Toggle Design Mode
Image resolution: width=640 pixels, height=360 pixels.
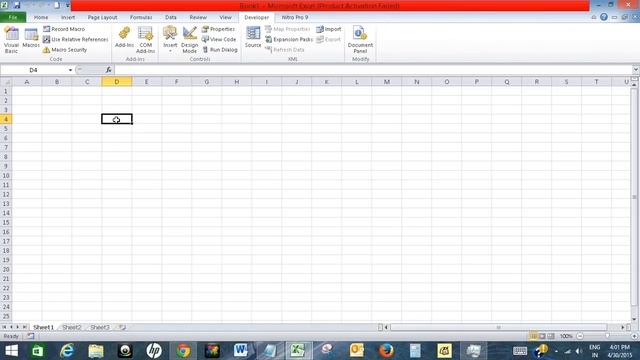tap(189, 40)
